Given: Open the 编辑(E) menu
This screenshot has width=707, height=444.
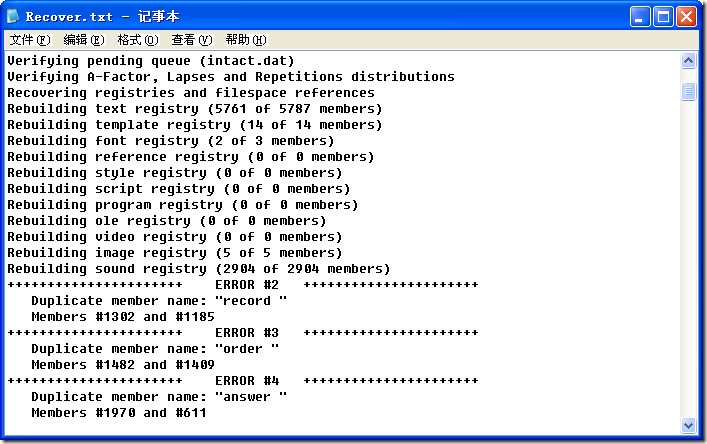Looking at the screenshot, I should pos(83,40).
